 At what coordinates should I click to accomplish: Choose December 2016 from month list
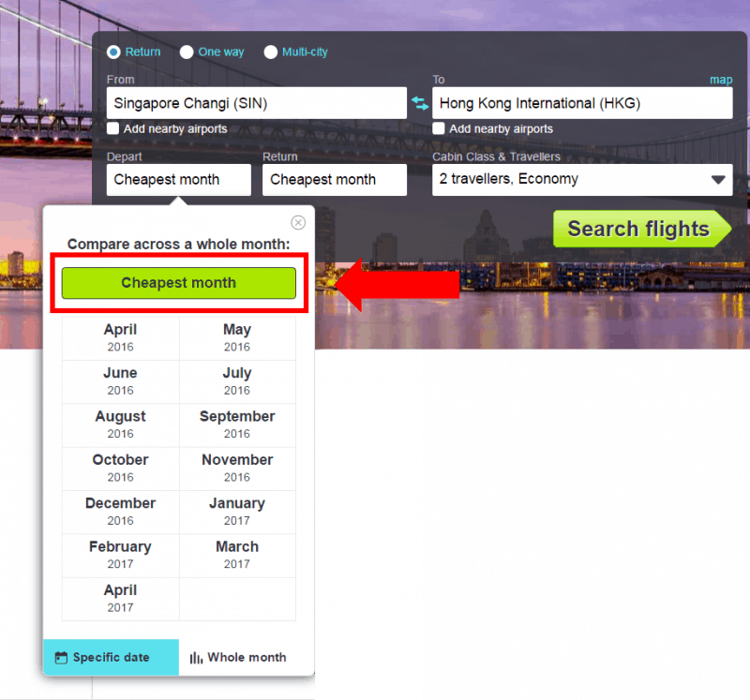(x=120, y=512)
